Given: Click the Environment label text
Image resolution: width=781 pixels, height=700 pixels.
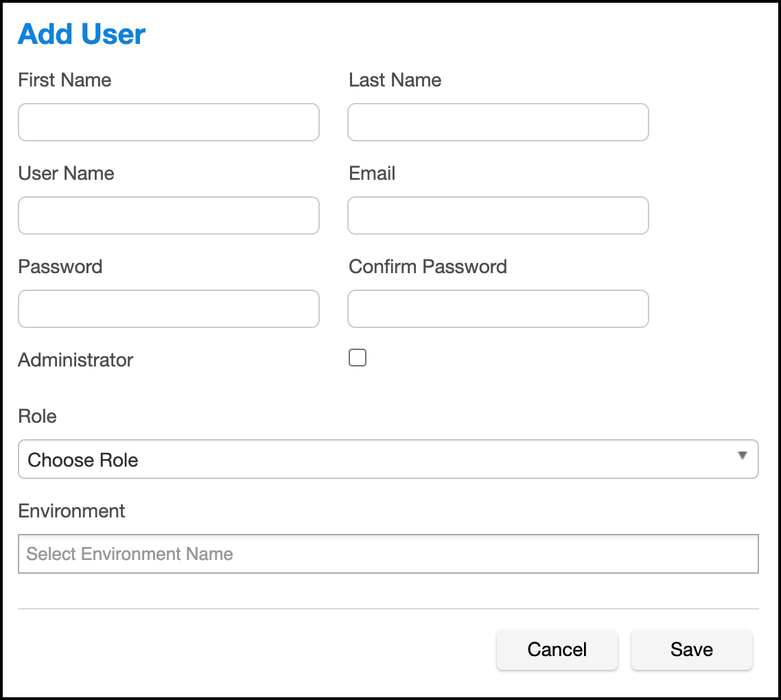Looking at the screenshot, I should pos(71,511).
